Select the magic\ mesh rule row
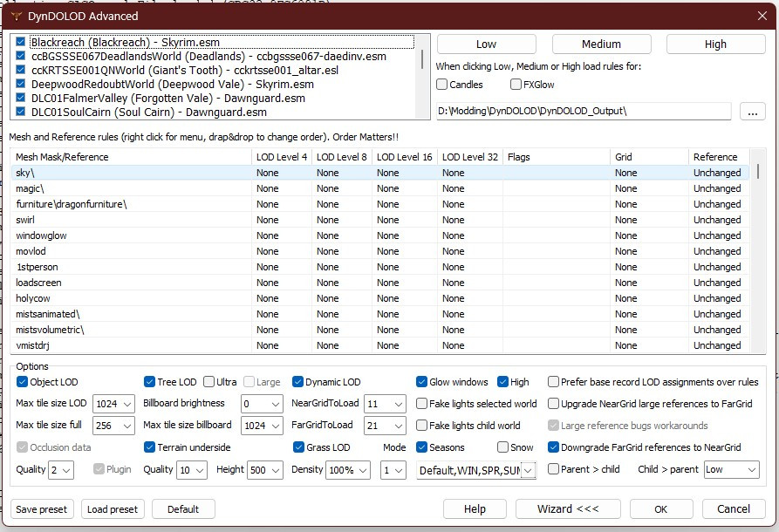779x532 pixels. (380, 188)
